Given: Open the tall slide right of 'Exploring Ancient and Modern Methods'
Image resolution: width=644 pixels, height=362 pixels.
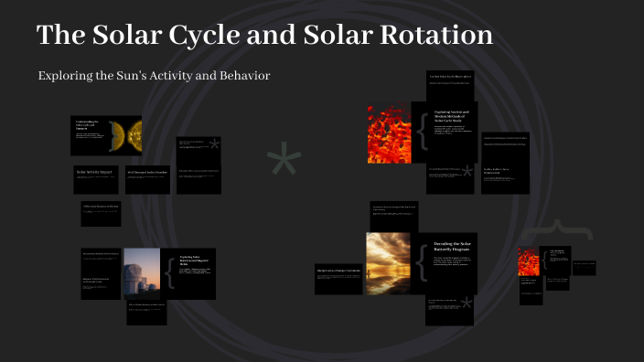Looking at the screenshot, I should click(505, 163).
